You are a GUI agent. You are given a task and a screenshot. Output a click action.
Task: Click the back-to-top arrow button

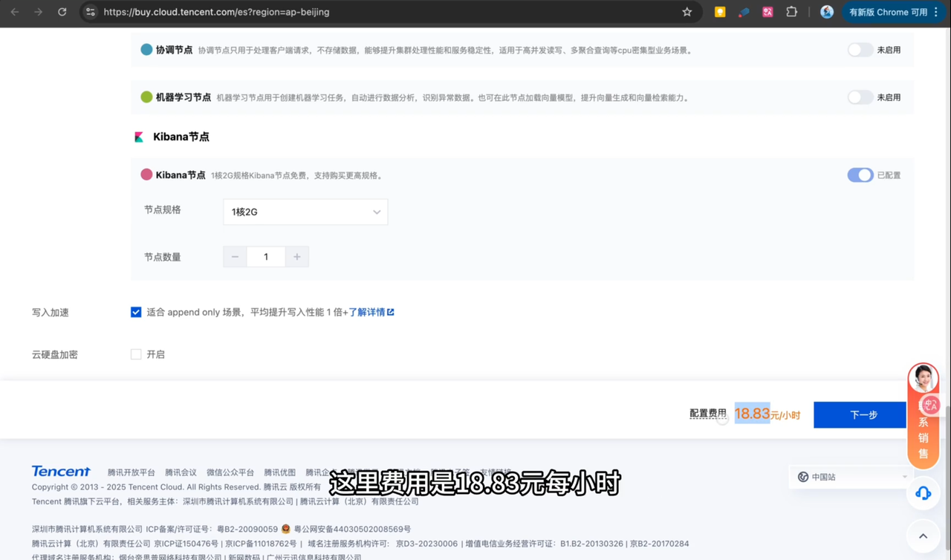tap(924, 536)
